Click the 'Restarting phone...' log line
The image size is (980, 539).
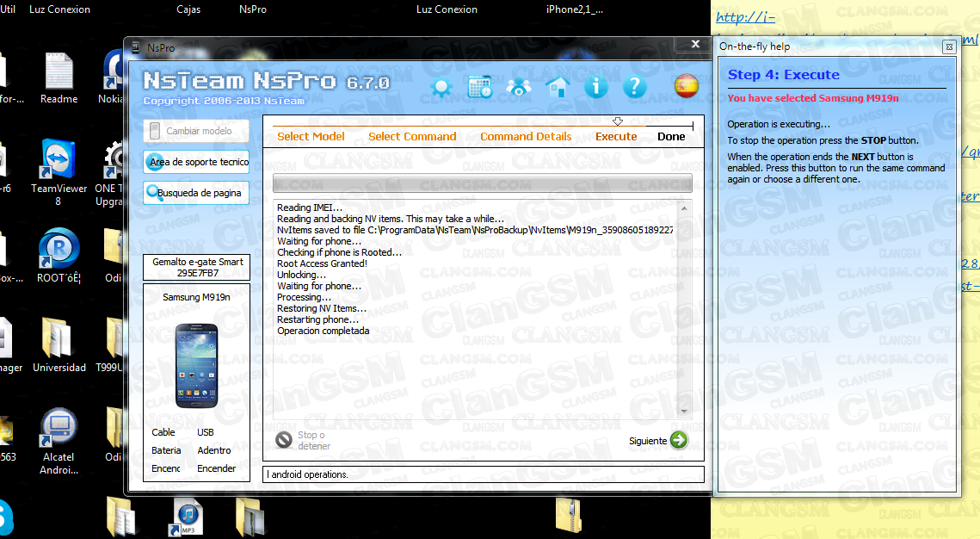click(x=317, y=319)
